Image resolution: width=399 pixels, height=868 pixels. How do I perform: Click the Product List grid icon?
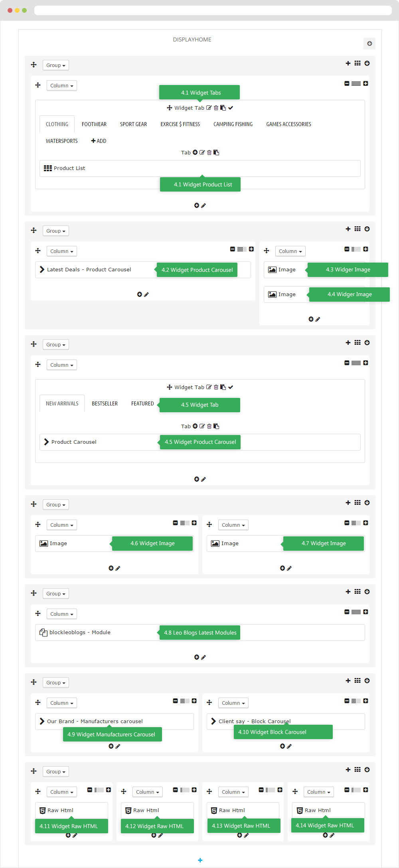tap(48, 168)
